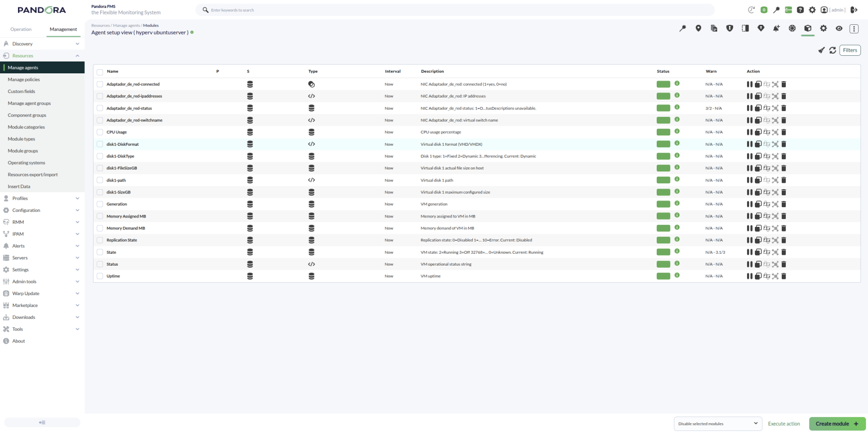Switch to the Operation tab
This screenshot has width=868, height=433.
point(21,29)
